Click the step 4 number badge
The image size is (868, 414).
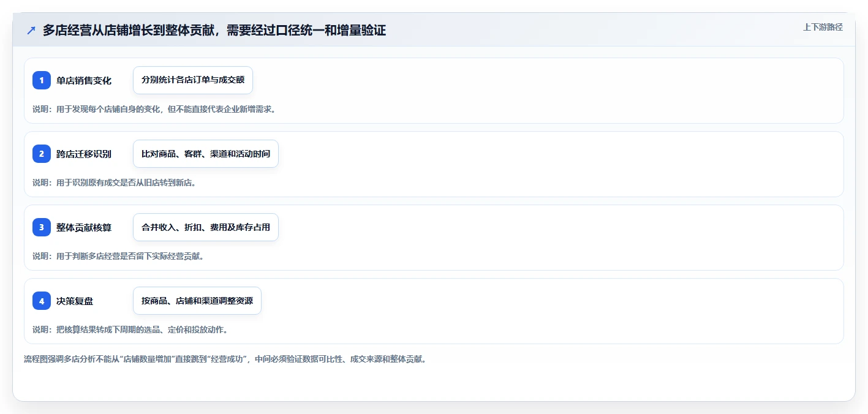(42, 301)
